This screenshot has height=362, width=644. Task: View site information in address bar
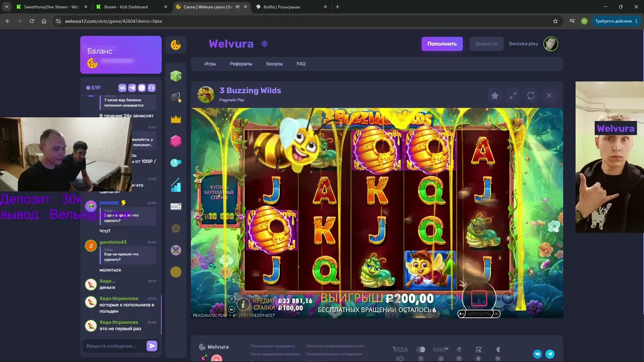(x=58, y=21)
